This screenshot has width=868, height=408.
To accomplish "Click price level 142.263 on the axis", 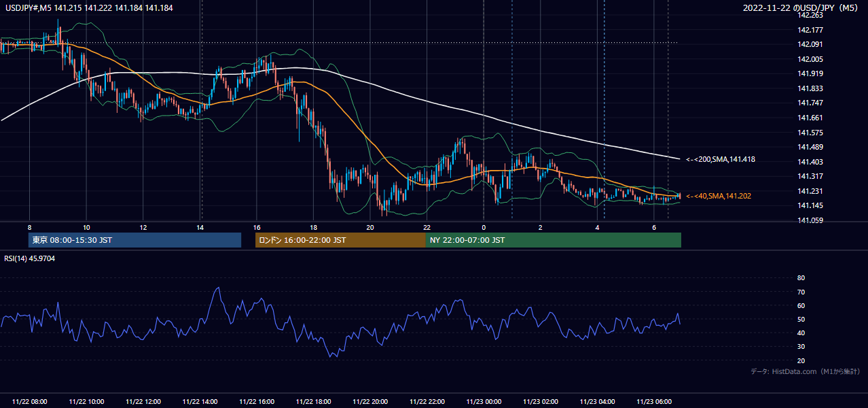I will click(x=810, y=15).
